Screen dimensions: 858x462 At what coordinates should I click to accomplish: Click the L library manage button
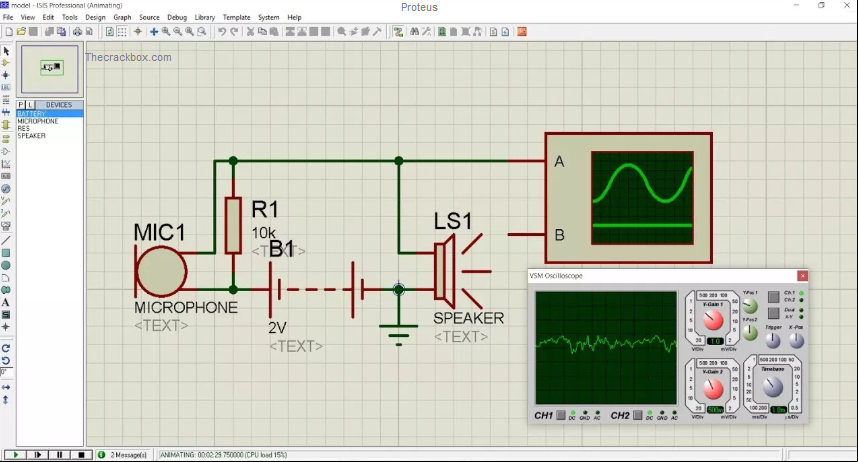point(30,105)
